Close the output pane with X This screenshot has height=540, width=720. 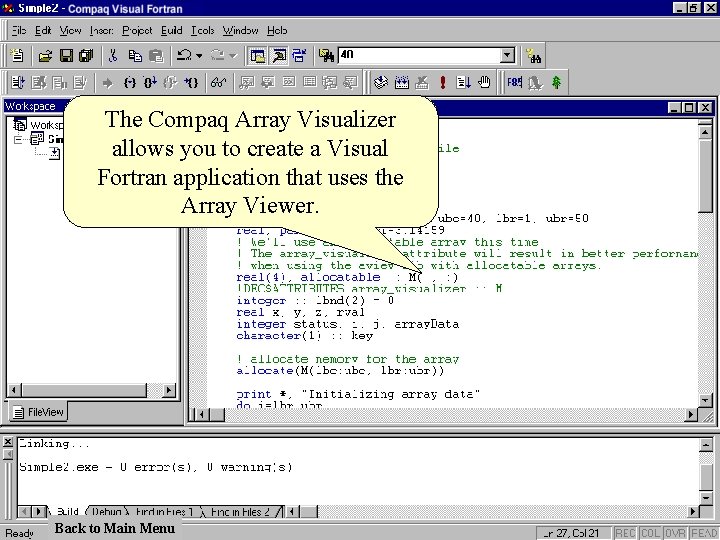8,442
